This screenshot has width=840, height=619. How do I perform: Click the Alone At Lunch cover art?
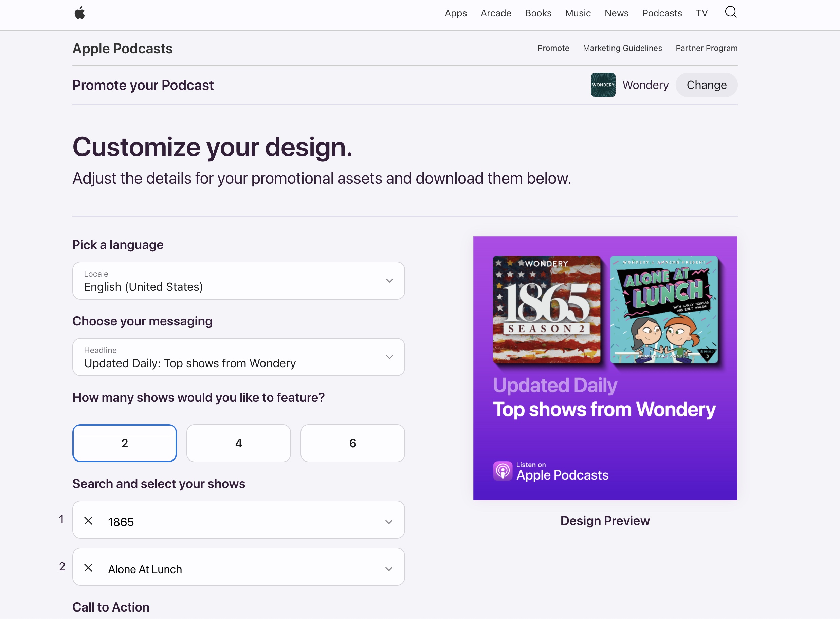click(664, 309)
